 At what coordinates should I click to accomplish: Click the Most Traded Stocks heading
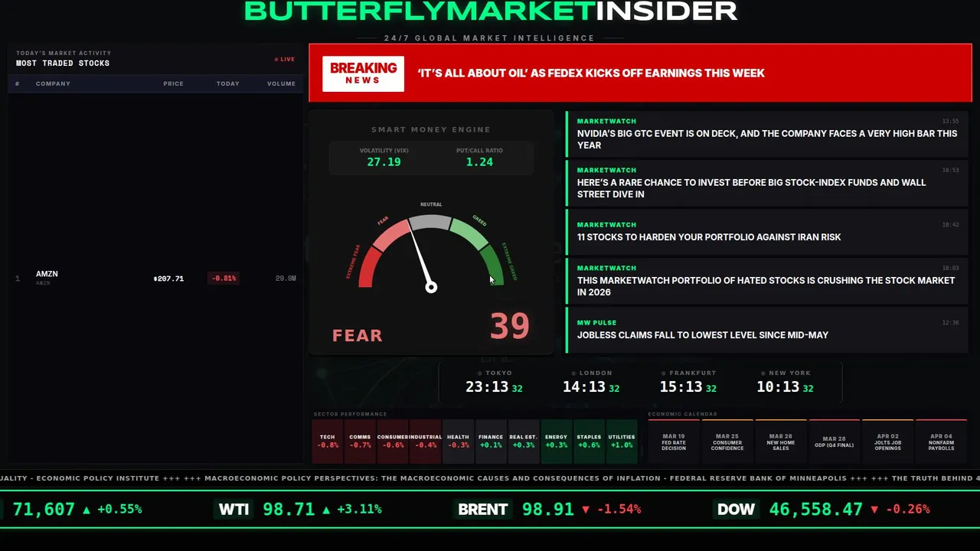[x=63, y=64]
